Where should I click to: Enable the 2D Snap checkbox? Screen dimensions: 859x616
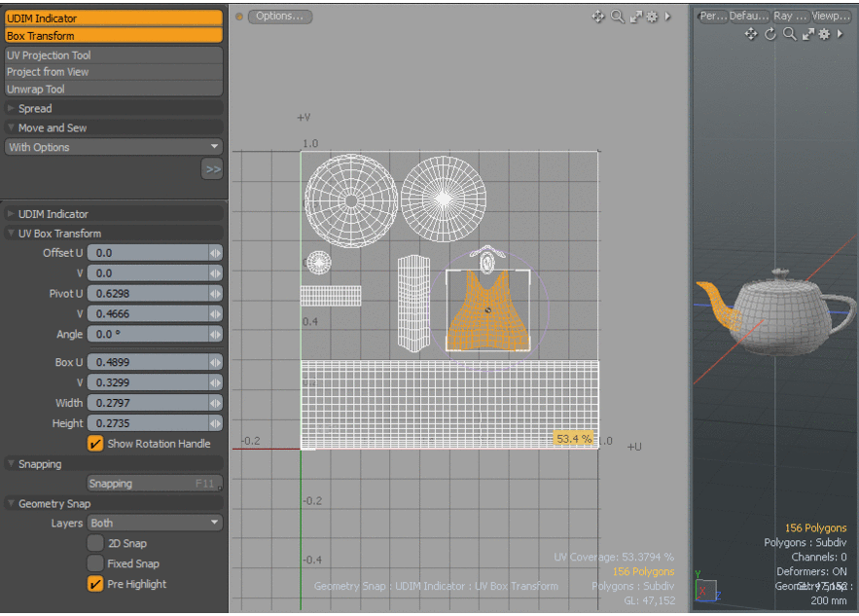click(x=95, y=543)
